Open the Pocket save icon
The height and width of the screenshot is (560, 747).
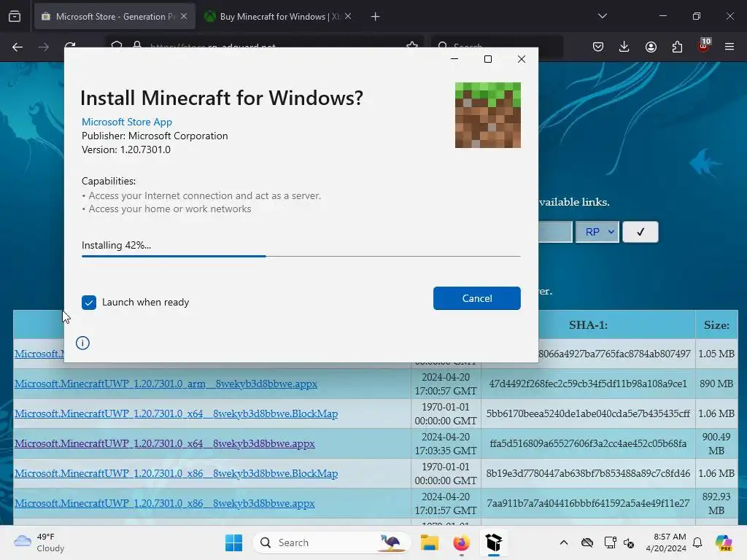pyautogui.click(x=598, y=47)
